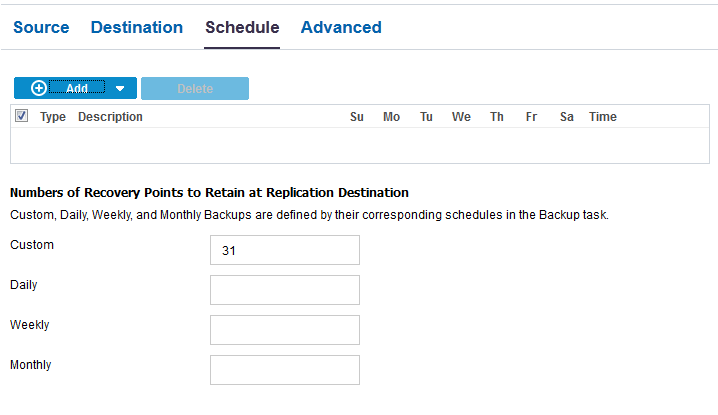The image size is (718, 415).
Task: Click the empty schedule list area
Action: click(360, 145)
